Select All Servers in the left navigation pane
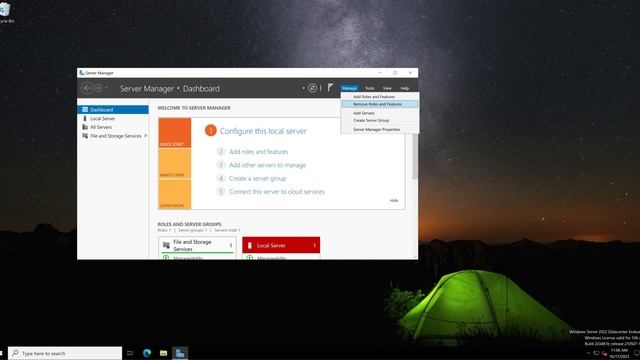The image size is (640, 360). click(x=113, y=127)
